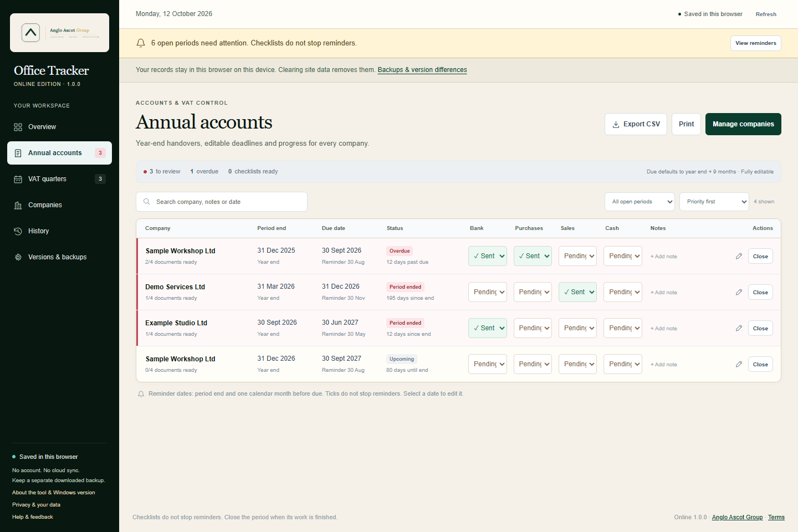Close the Example Studio Ltd period

pos(760,328)
